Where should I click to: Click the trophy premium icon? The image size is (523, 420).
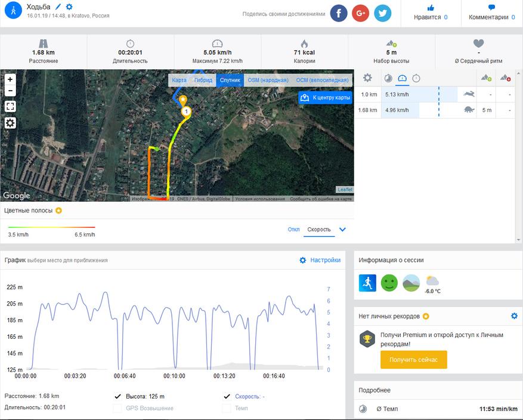pyautogui.click(x=367, y=339)
